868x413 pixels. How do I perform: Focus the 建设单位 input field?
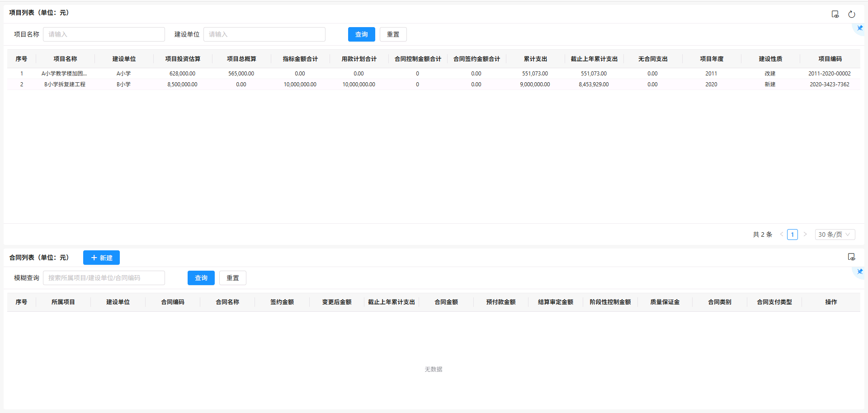click(x=264, y=34)
